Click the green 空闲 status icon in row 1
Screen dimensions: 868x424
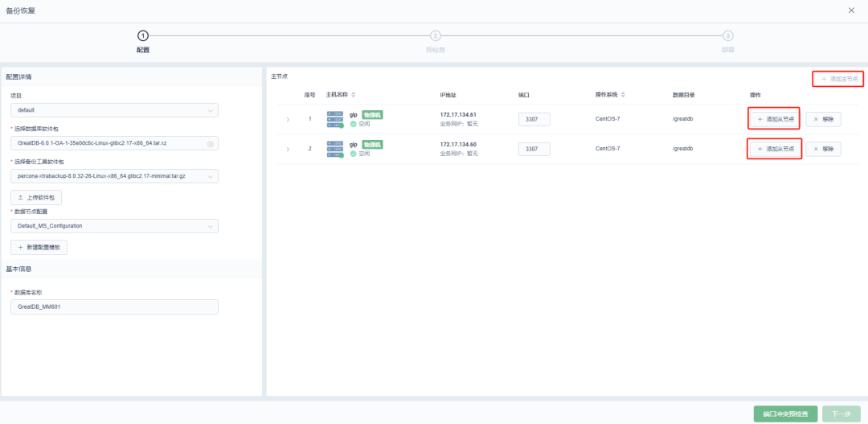tap(353, 124)
